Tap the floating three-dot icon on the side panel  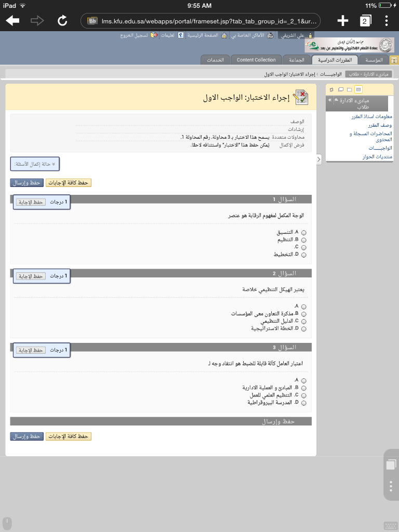pos(391,486)
